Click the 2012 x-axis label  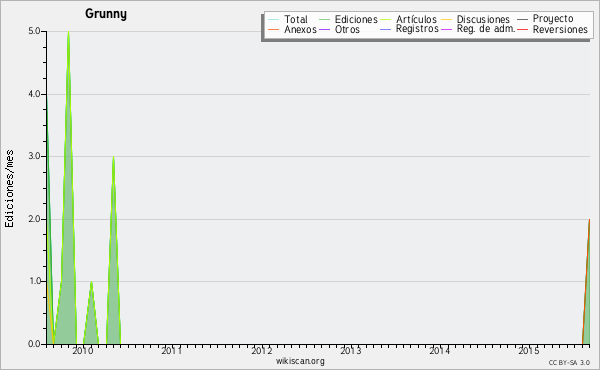(x=261, y=351)
